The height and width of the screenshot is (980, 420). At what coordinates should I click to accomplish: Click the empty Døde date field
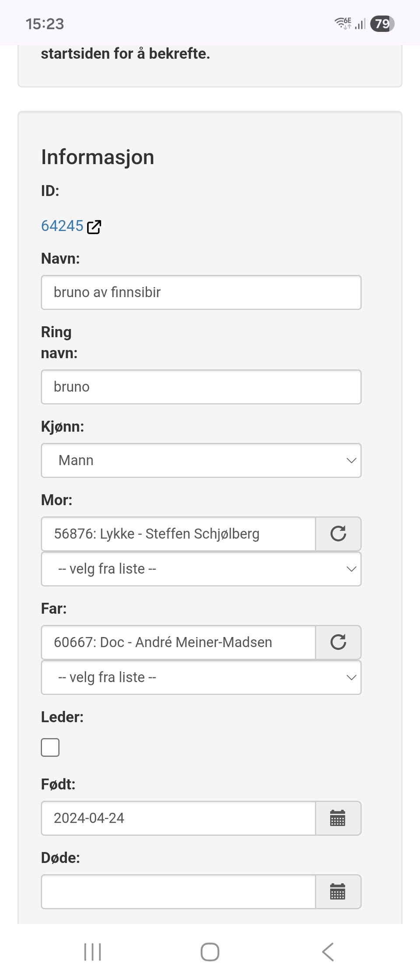tap(178, 892)
